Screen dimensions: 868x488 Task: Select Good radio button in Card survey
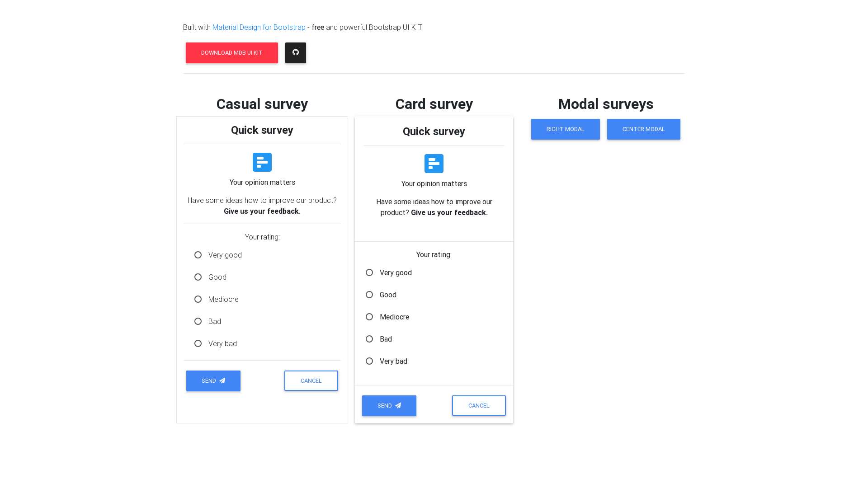tap(370, 294)
